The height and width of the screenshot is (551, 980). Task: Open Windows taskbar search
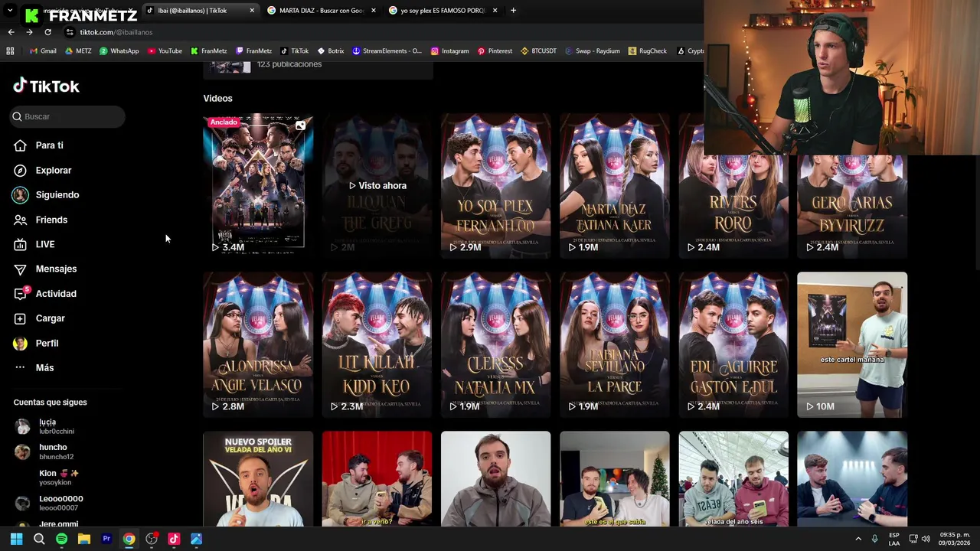coord(39,539)
